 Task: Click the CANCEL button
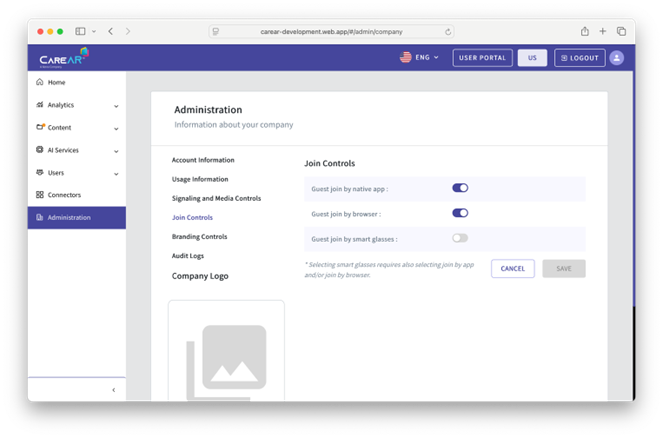tap(512, 268)
